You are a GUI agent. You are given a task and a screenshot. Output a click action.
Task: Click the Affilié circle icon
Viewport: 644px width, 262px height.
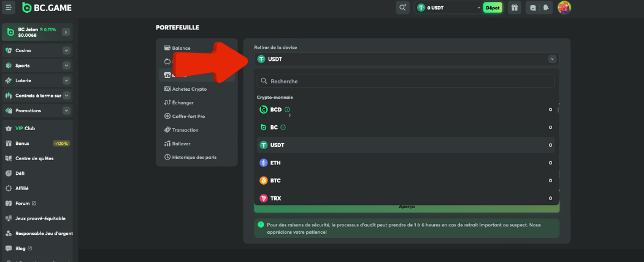click(8, 188)
